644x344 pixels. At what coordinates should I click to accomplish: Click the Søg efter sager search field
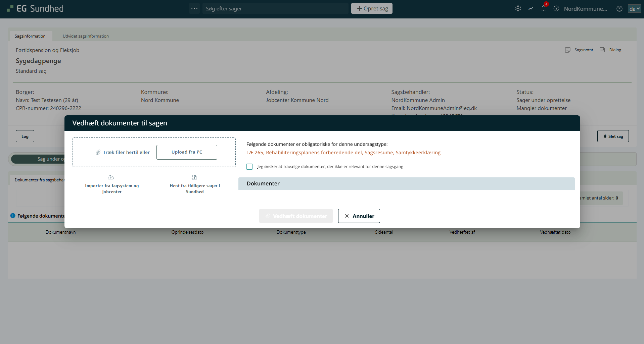[x=275, y=9]
